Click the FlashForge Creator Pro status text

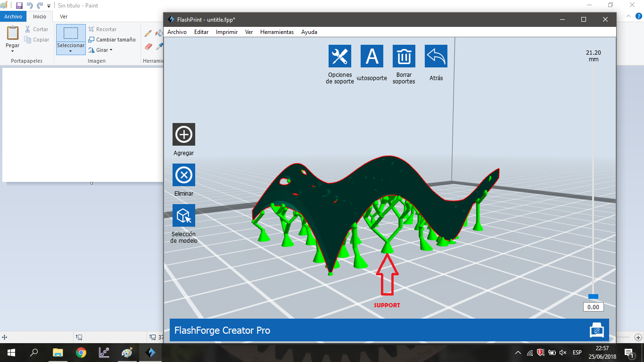pyautogui.click(x=222, y=330)
